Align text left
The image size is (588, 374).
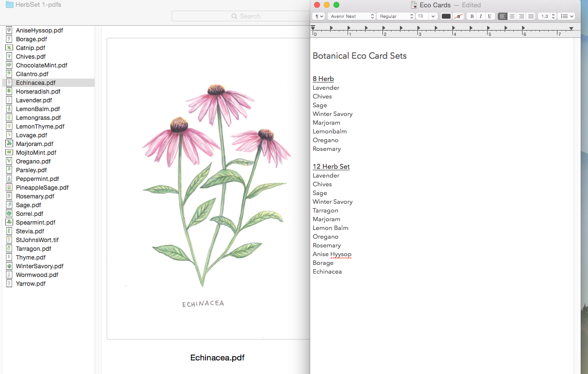click(x=503, y=16)
